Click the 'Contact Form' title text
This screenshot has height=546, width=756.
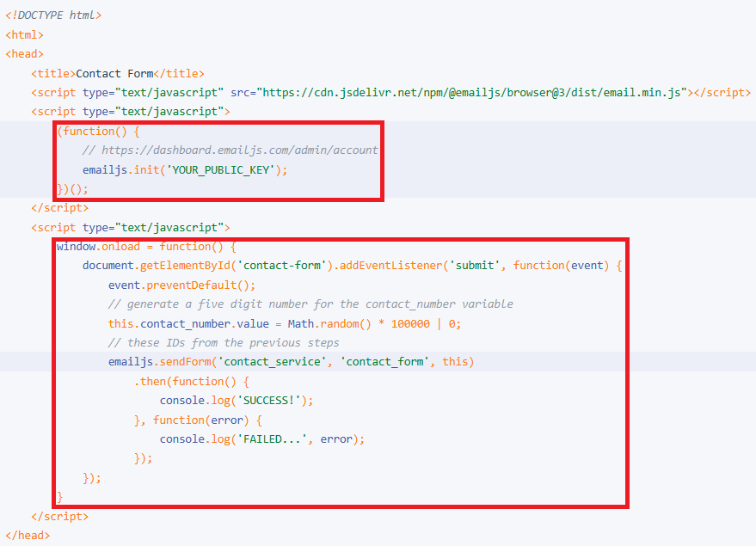click(x=114, y=73)
